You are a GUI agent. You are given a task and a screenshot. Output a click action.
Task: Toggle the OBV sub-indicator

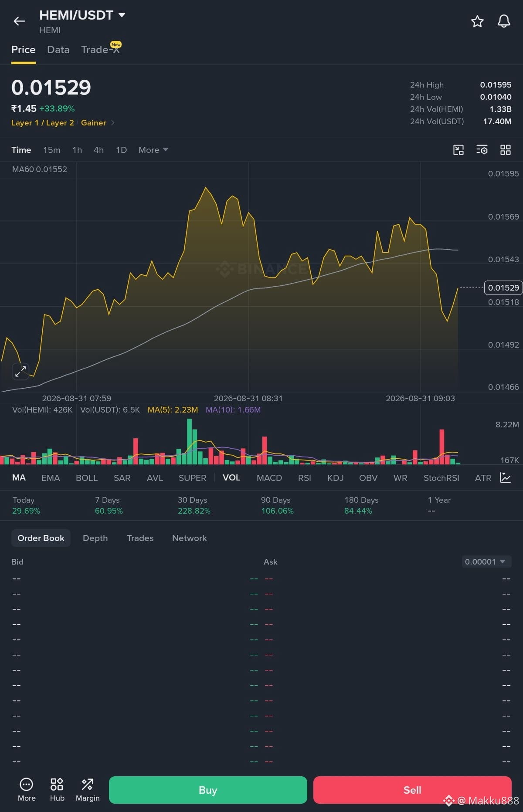point(368,478)
